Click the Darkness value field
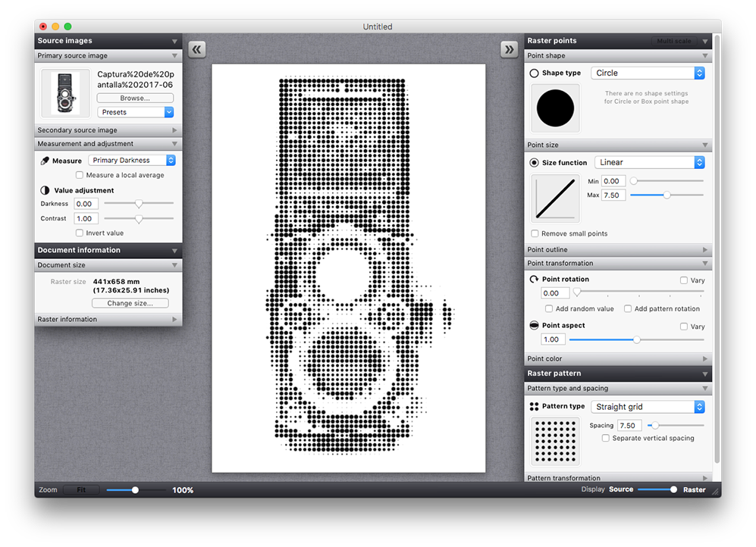756x547 pixels. point(86,204)
